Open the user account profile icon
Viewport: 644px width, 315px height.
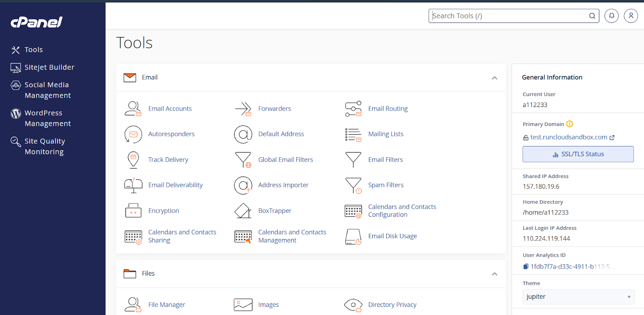point(631,16)
